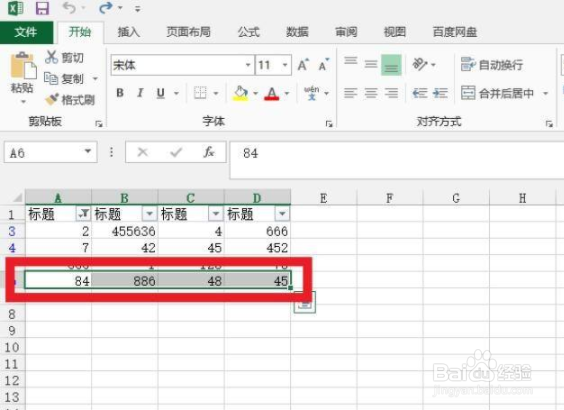Image resolution: width=564 pixels, height=410 pixels.
Task: Decrease font size with small A
Action: click(323, 65)
